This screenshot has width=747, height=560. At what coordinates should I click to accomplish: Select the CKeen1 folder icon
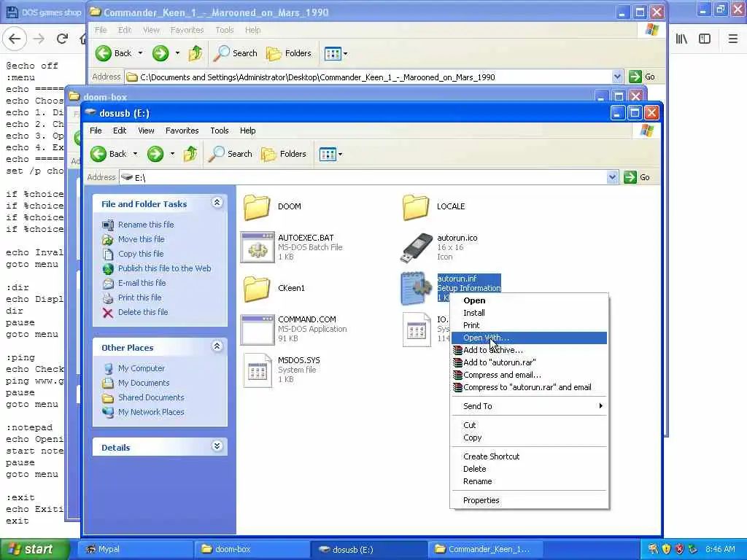[257, 289]
